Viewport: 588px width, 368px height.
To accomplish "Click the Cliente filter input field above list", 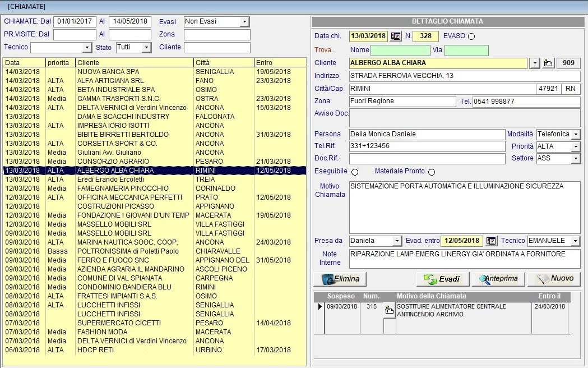I will (x=217, y=48).
